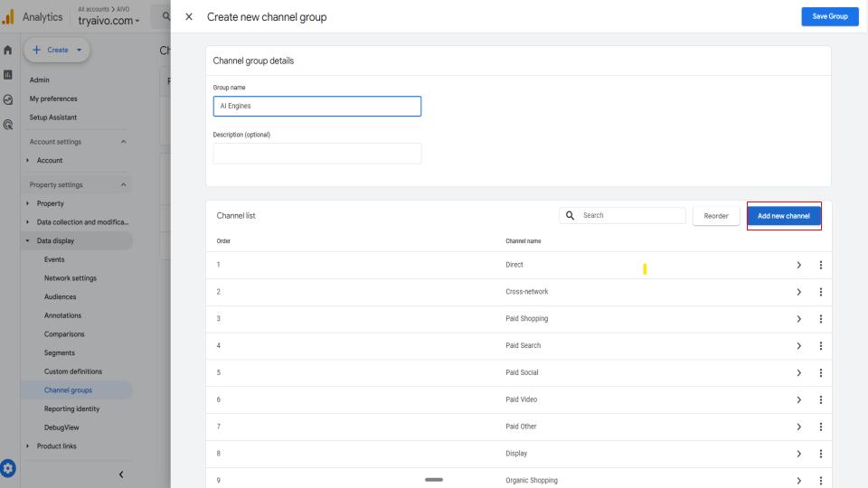Expand the Paid Shopping channel chevron
The width and height of the screenshot is (868, 488).
point(798,319)
